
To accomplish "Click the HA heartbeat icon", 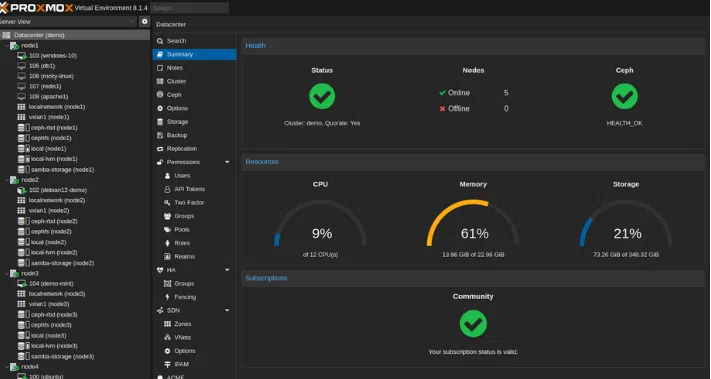I will click(160, 270).
